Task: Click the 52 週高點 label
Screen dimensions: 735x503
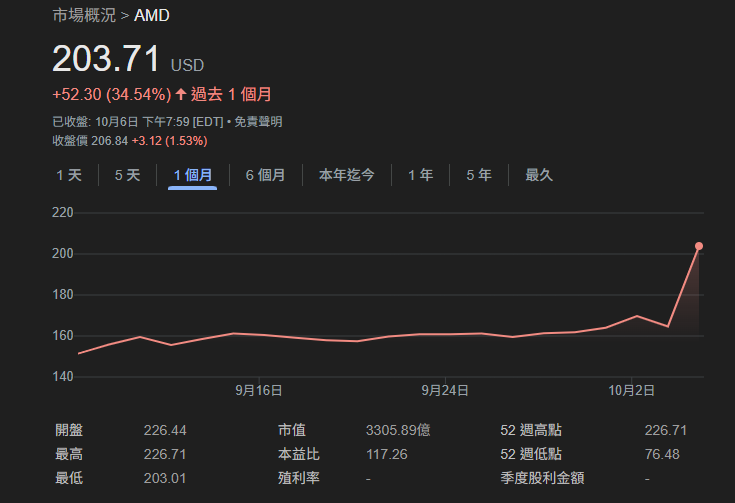Action: click(x=530, y=431)
